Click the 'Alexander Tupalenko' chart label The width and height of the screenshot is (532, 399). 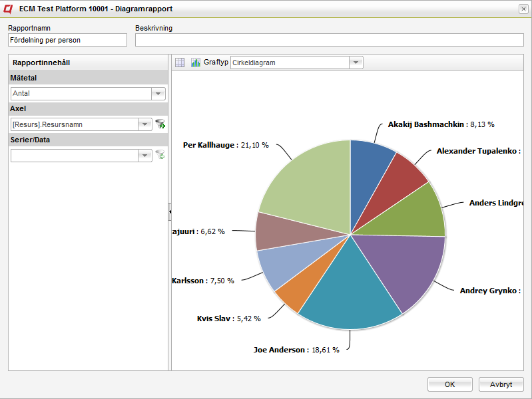click(478, 151)
